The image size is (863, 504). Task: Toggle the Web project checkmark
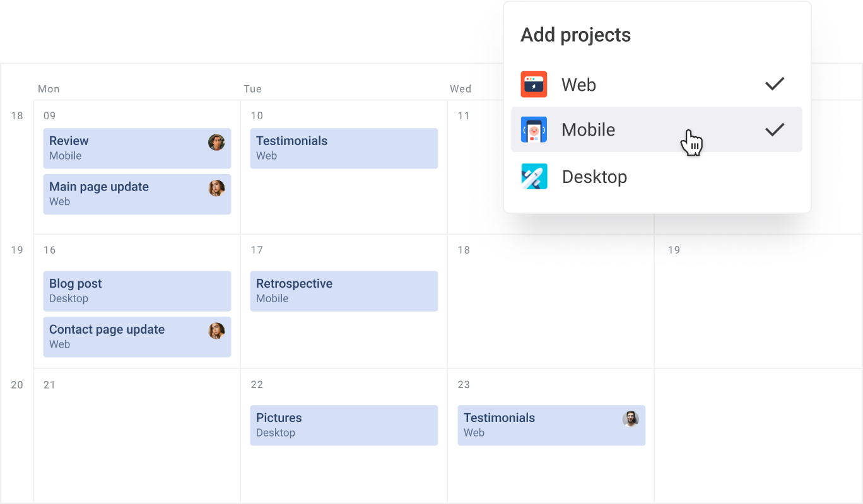point(775,84)
